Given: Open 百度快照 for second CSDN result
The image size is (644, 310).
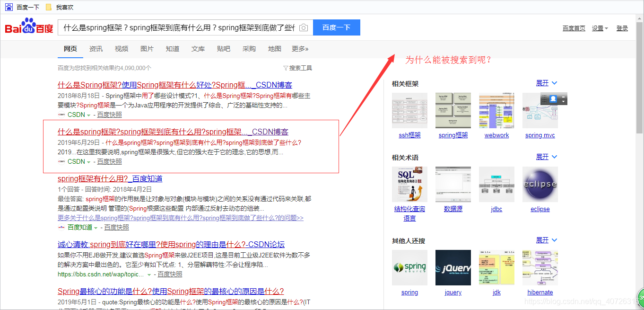Looking at the screenshot, I should [x=110, y=161].
